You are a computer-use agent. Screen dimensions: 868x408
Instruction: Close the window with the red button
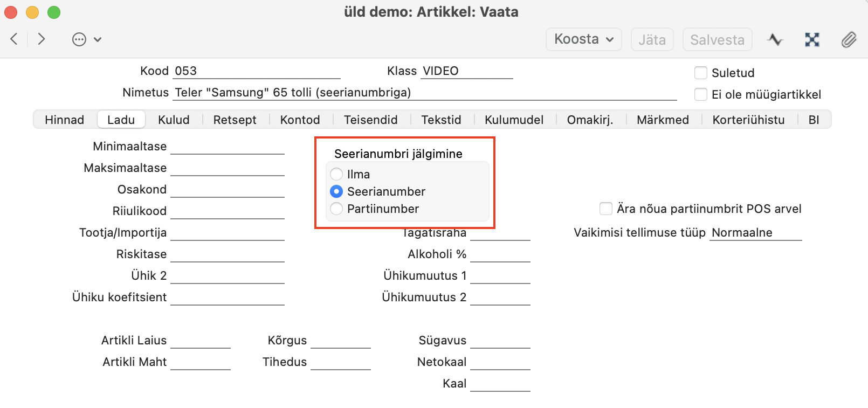pyautogui.click(x=11, y=12)
